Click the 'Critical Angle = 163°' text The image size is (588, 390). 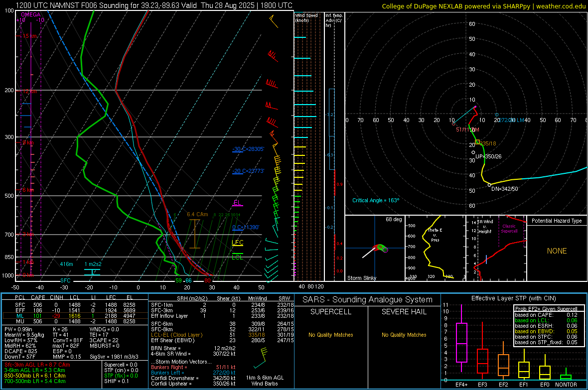[376, 200]
